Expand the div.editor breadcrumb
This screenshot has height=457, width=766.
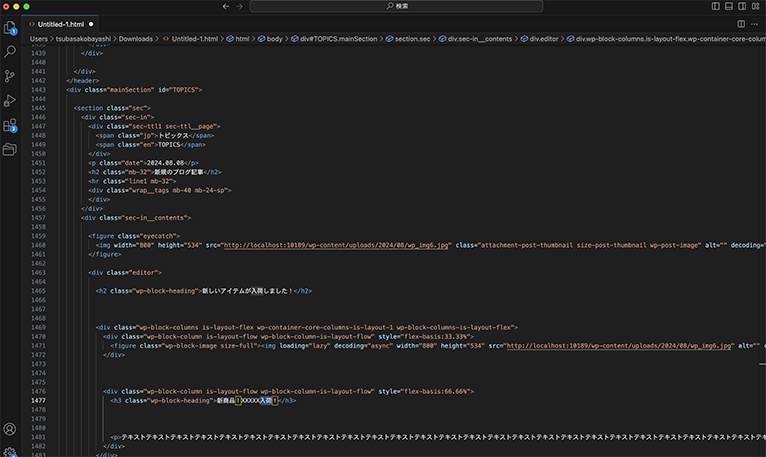click(543, 39)
